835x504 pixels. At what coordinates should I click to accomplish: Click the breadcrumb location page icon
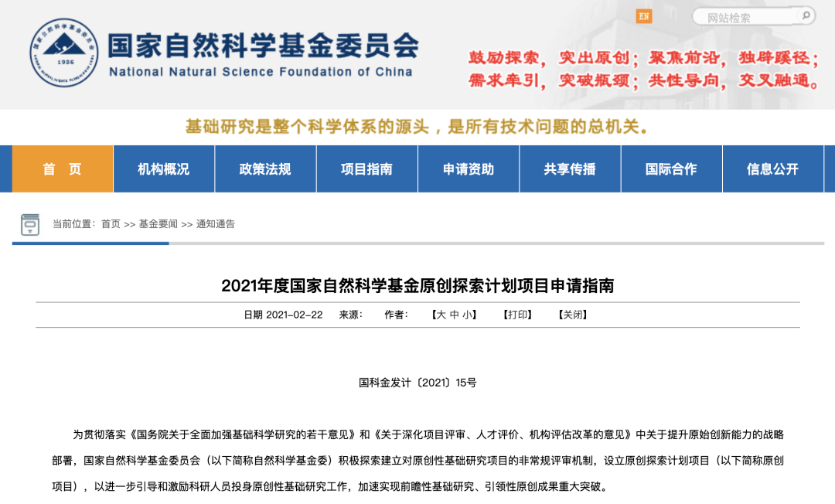[x=30, y=225]
